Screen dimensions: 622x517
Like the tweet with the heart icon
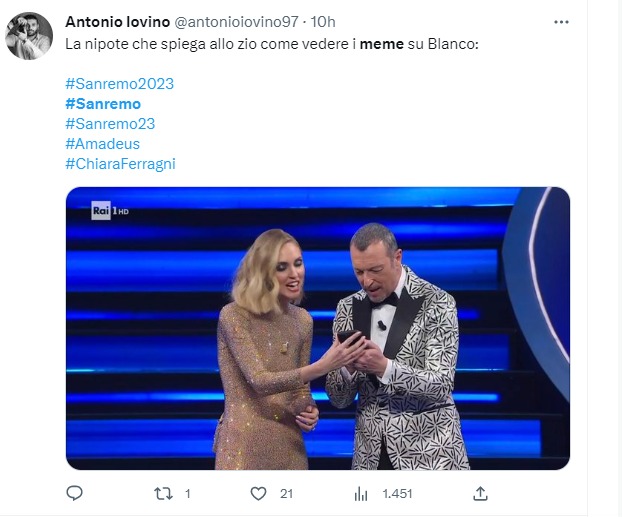click(x=258, y=493)
